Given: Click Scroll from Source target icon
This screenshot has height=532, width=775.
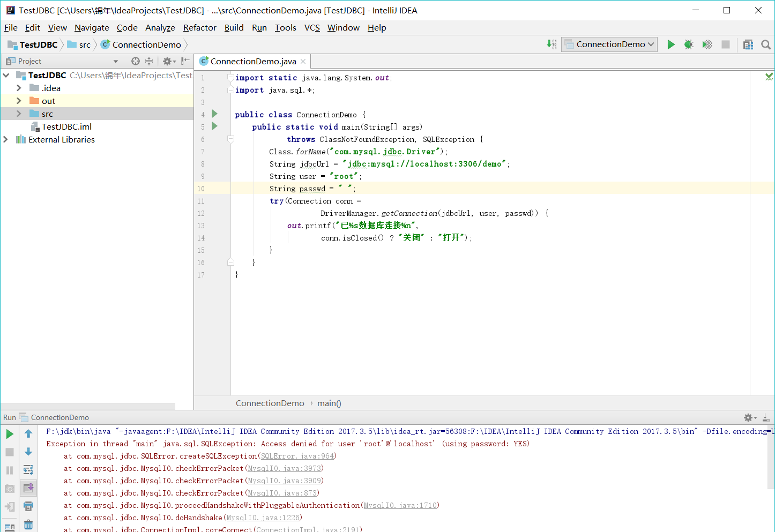Looking at the screenshot, I should pyautogui.click(x=136, y=61).
